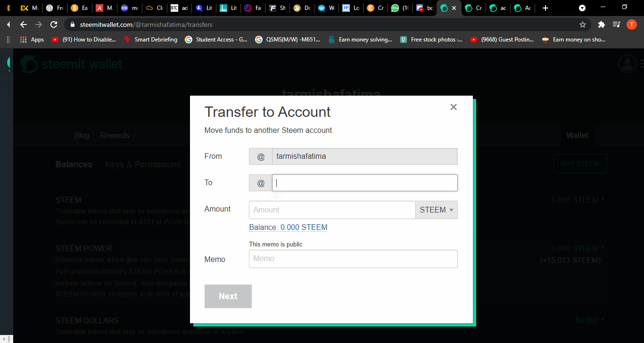Go forward in browser history

click(x=39, y=24)
